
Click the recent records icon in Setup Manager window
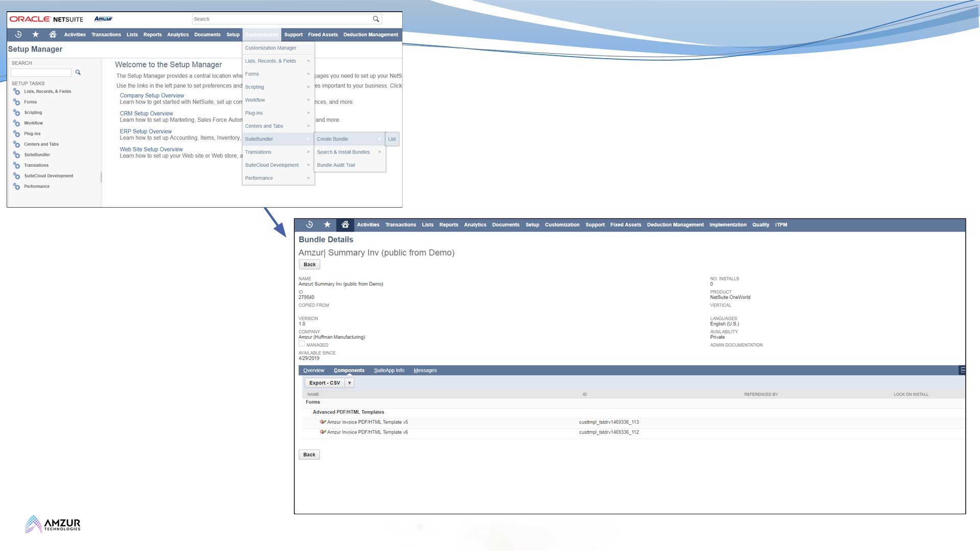[18, 34]
